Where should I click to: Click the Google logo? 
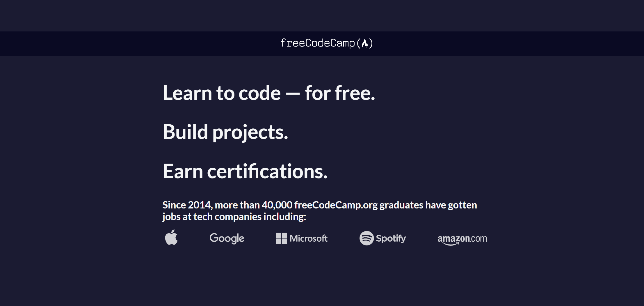tap(227, 238)
